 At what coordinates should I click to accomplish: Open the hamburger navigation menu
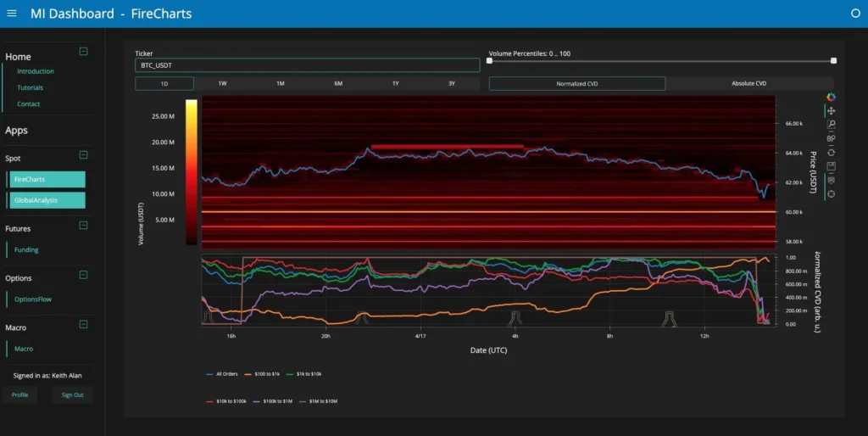(12, 14)
